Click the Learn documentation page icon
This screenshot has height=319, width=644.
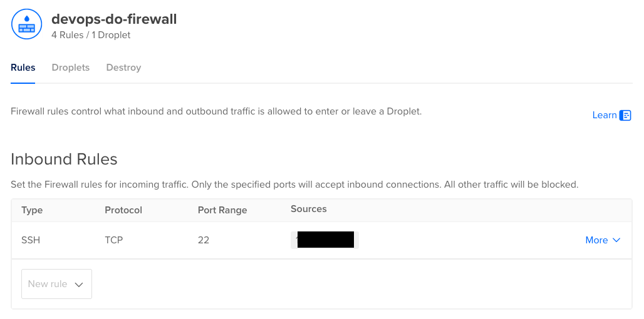625,115
